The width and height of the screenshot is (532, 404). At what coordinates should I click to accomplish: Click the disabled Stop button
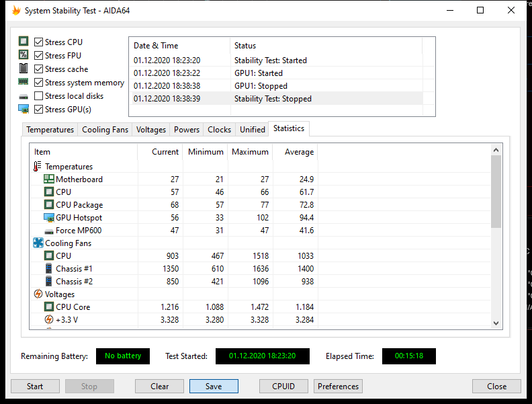[89, 387]
